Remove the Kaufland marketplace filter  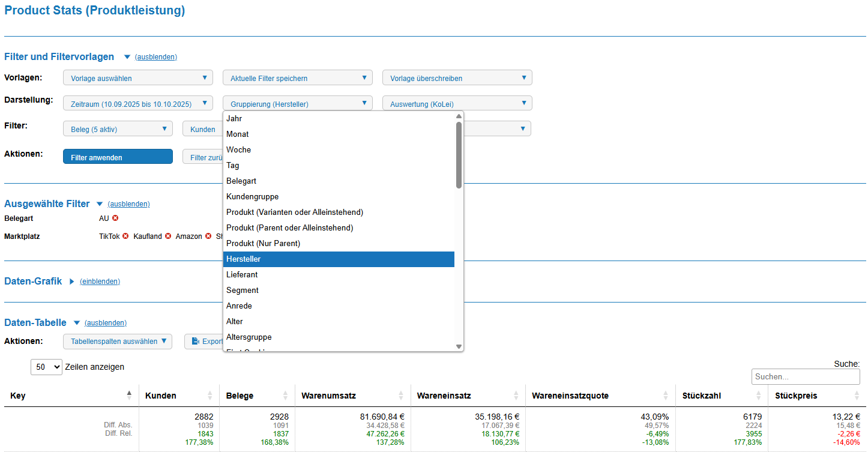coord(168,237)
